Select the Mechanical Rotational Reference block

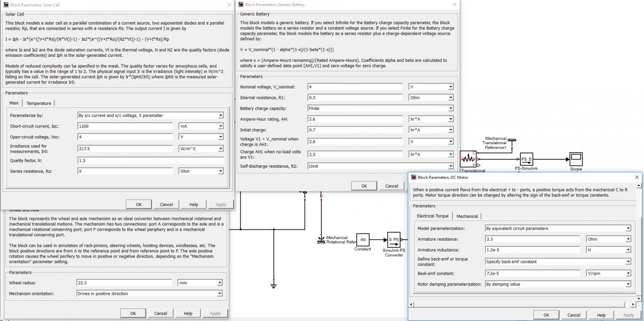coord(321,239)
